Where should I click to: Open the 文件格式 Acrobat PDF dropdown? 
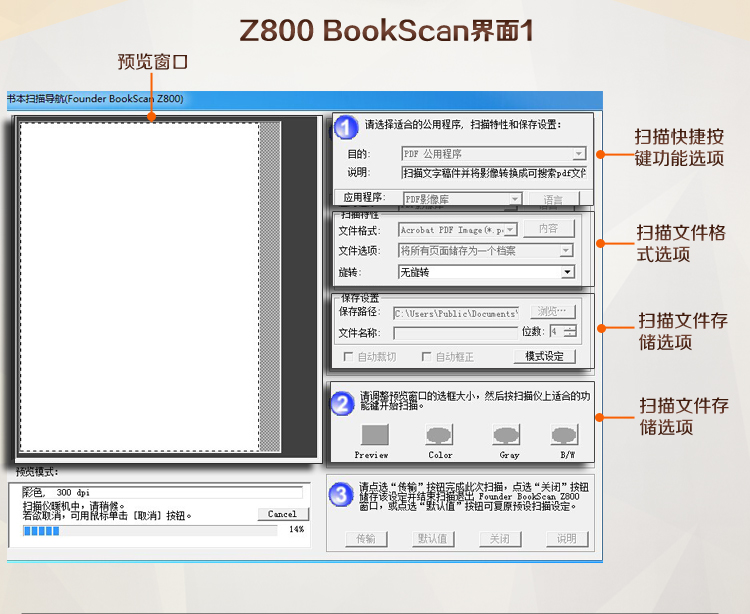coord(510,230)
